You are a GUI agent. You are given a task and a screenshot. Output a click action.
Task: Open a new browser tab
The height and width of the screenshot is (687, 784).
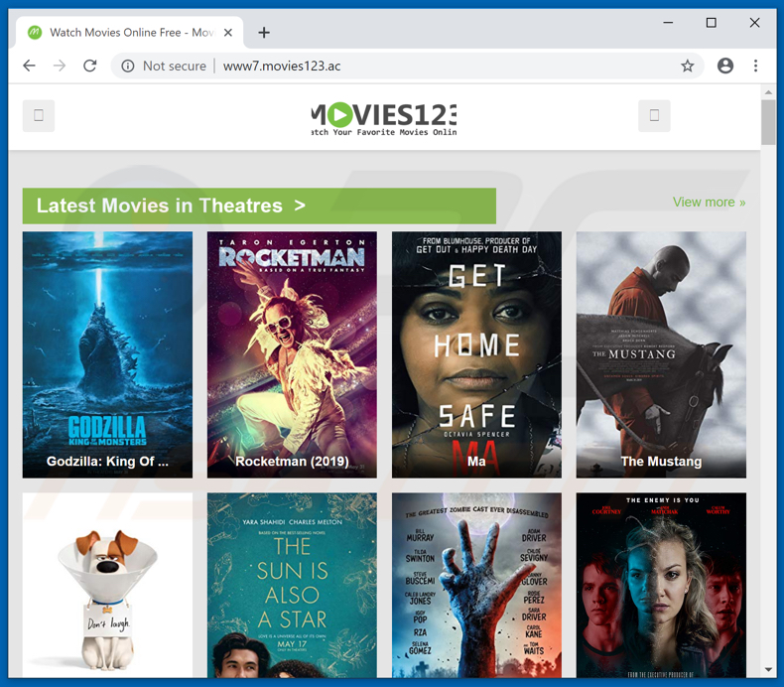264,33
